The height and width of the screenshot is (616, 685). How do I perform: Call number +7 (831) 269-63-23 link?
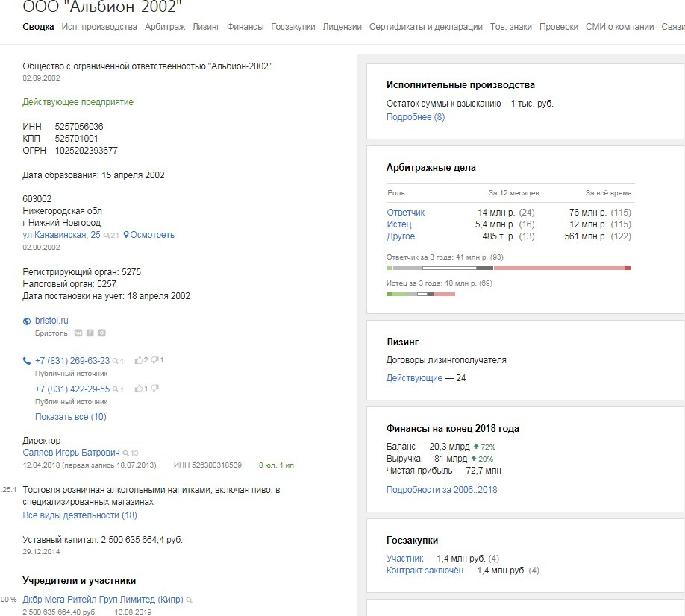(x=72, y=361)
